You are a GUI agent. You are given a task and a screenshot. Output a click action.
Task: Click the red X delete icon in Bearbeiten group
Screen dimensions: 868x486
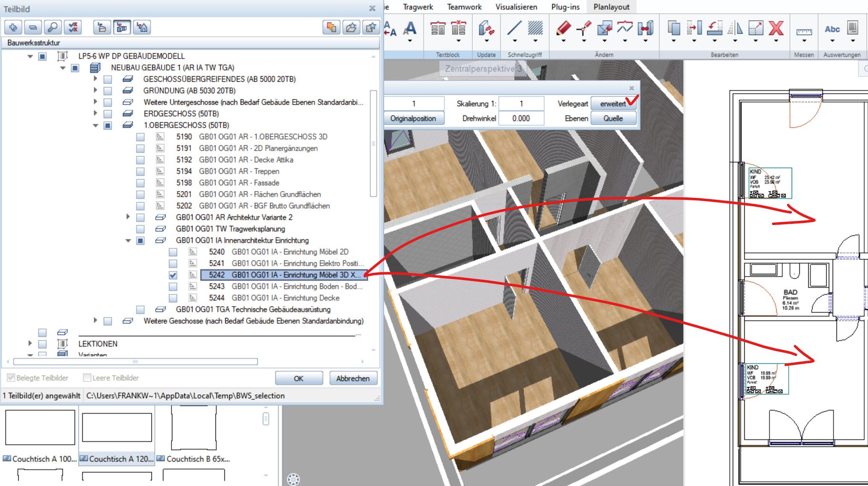coord(776,29)
